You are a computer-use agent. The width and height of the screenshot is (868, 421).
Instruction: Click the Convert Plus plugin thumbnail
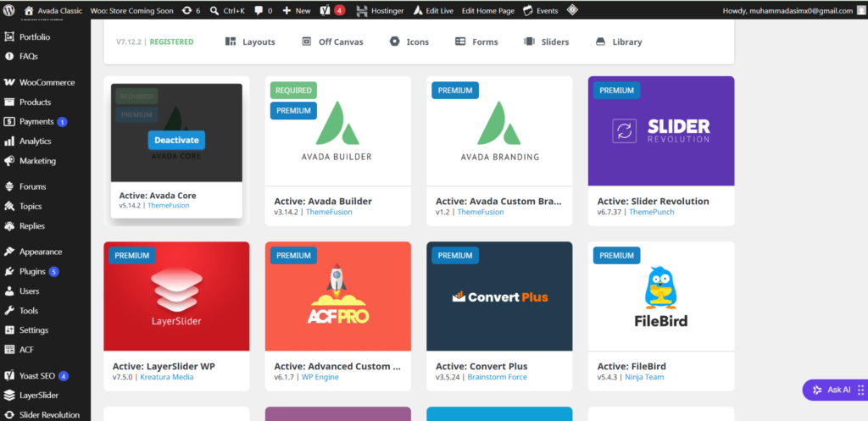tap(499, 296)
